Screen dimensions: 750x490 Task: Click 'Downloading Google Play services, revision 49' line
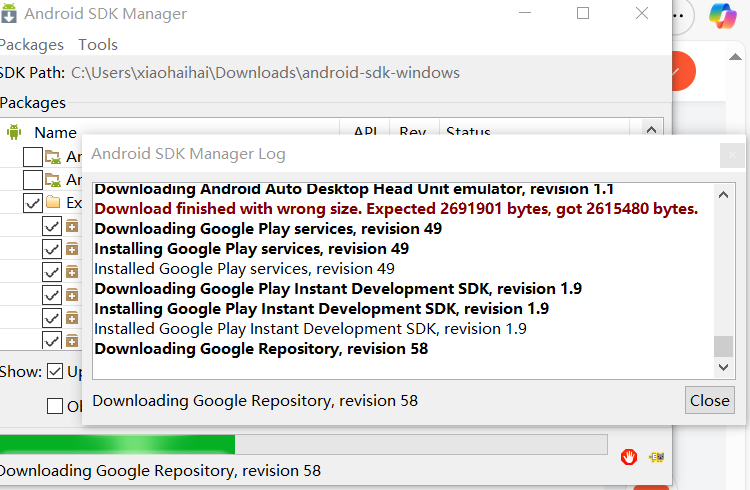[268, 229]
